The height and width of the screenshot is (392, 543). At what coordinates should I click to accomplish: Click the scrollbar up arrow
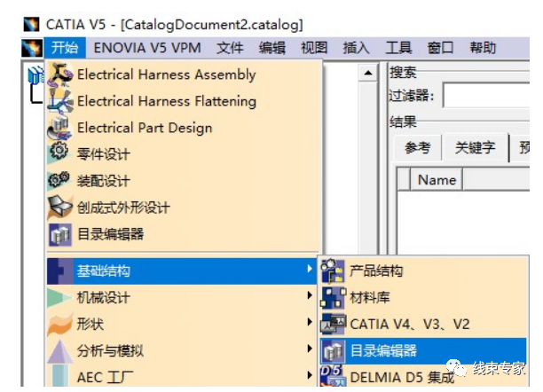[x=368, y=73]
